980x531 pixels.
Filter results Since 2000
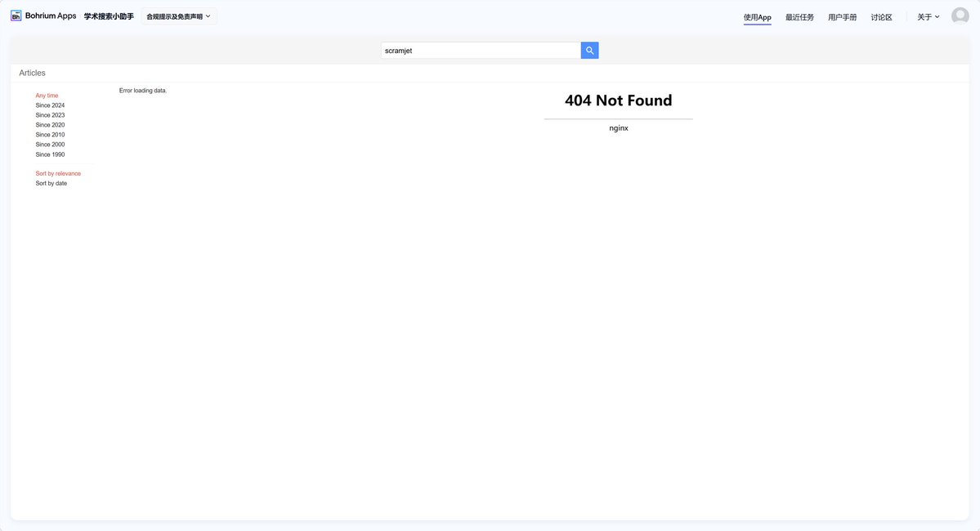pyautogui.click(x=50, y=145)
